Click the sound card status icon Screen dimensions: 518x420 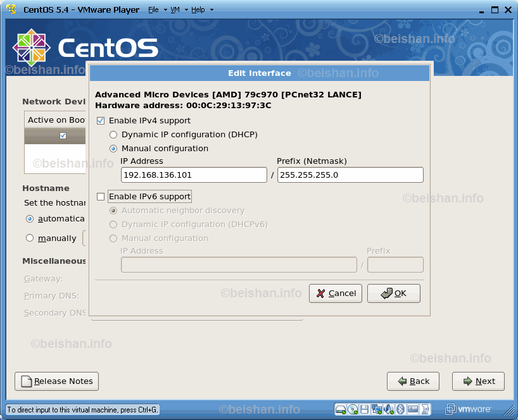pyautogui.click(x=389, y=409)
